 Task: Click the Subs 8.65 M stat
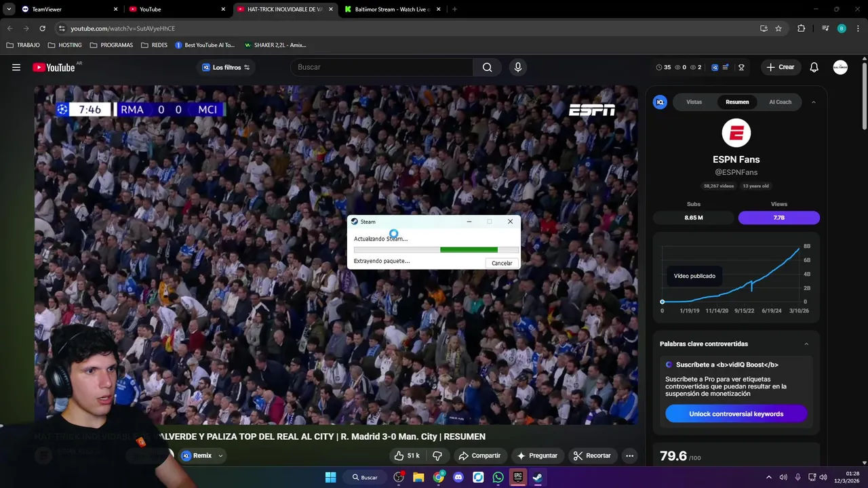click(x=694, y=218)
